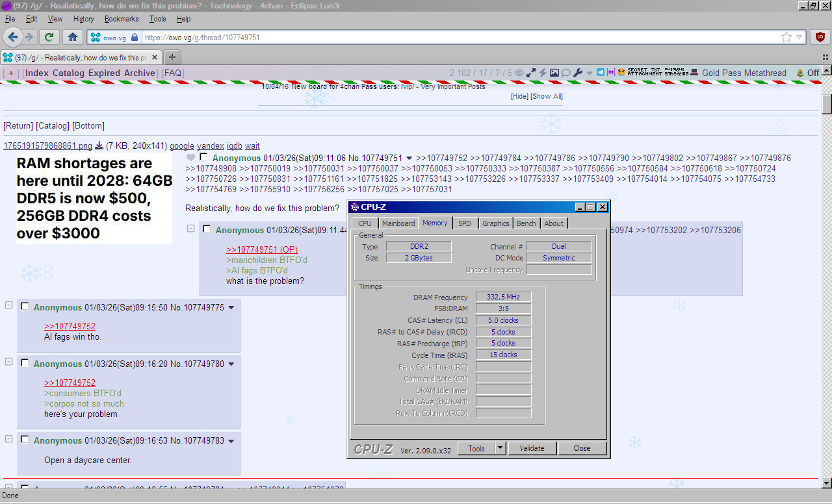Collapse post No.107749775 with the minus box

(x=9, y=305)
